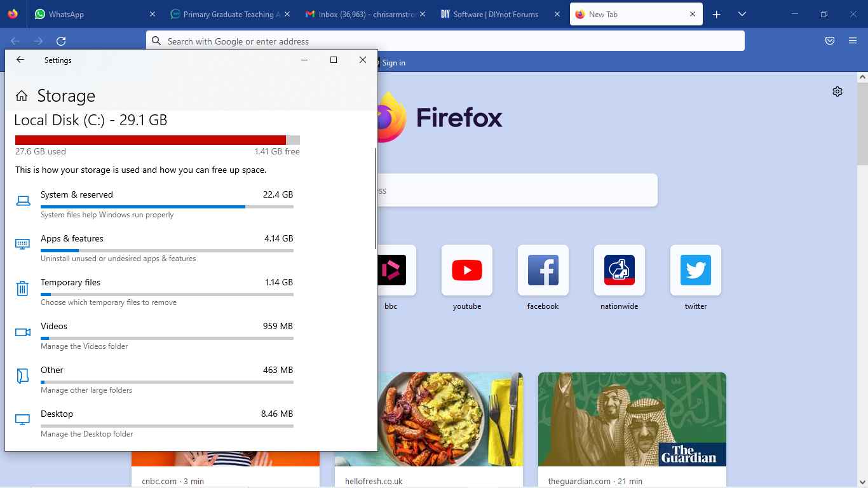Open the Nationwide shortcut tile
This screenshot has width=868, height=488.
point(620,271)
